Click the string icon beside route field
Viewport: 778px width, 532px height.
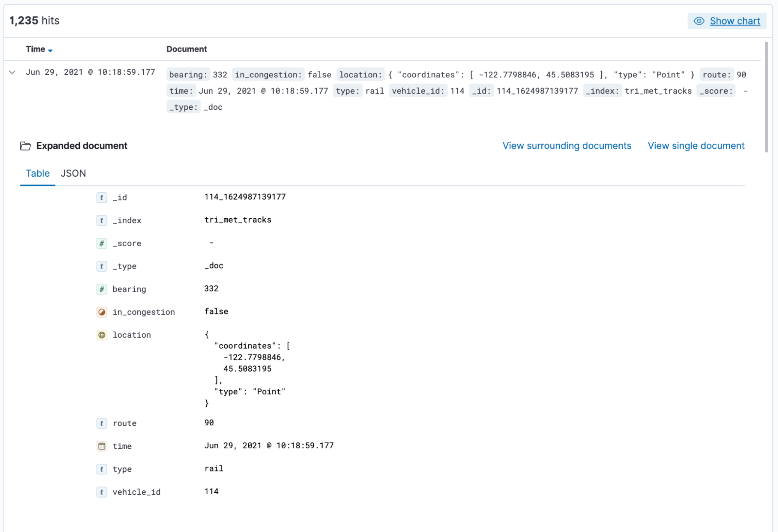point(102,423)
